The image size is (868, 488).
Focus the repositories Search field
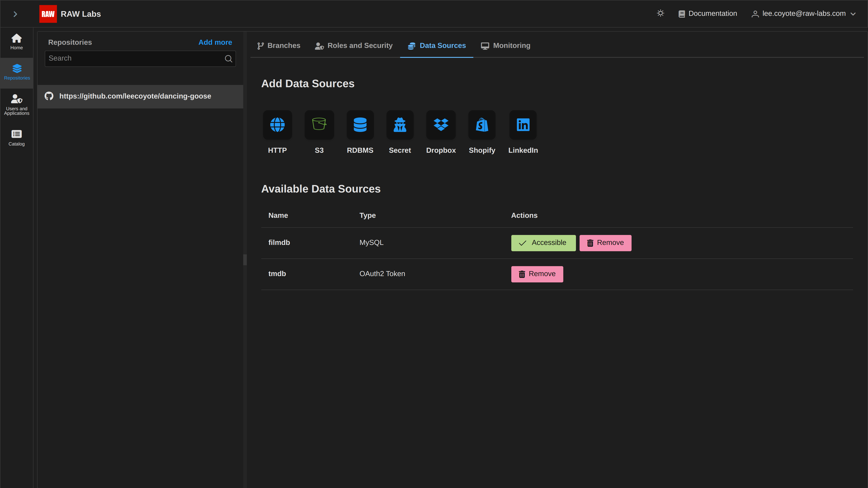140,59
